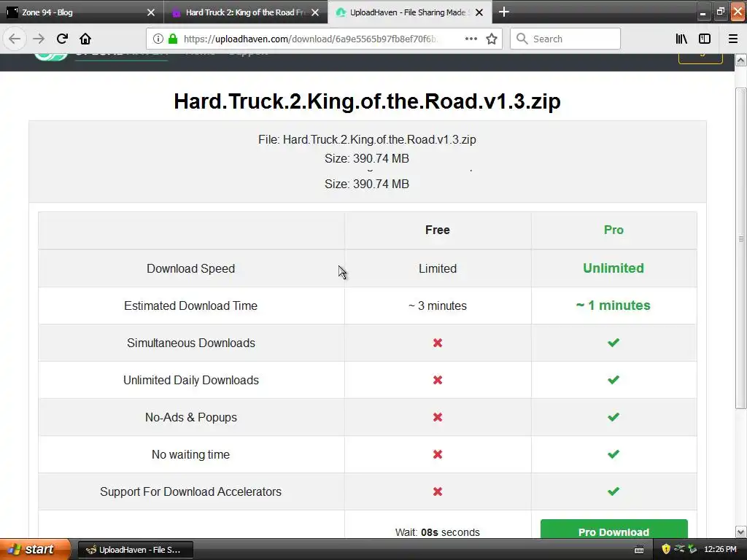
Task: Click the security shield tray icon
Action: (666, 549)
